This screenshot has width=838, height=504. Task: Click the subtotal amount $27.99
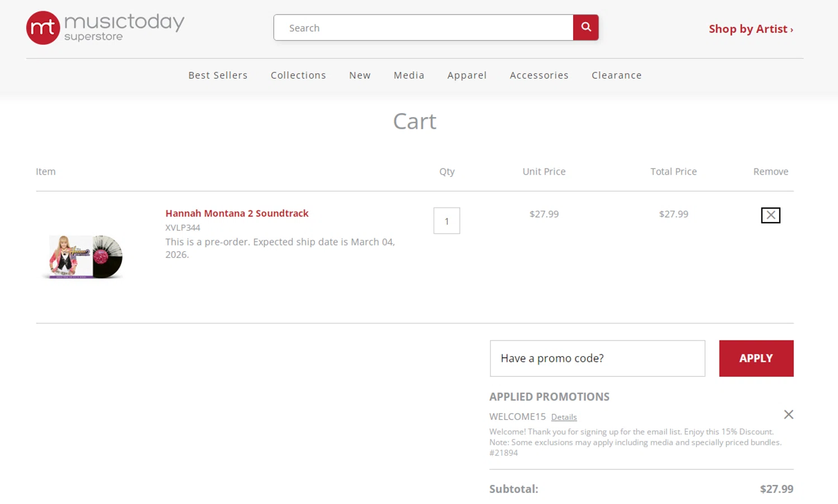tap(777, 489)
